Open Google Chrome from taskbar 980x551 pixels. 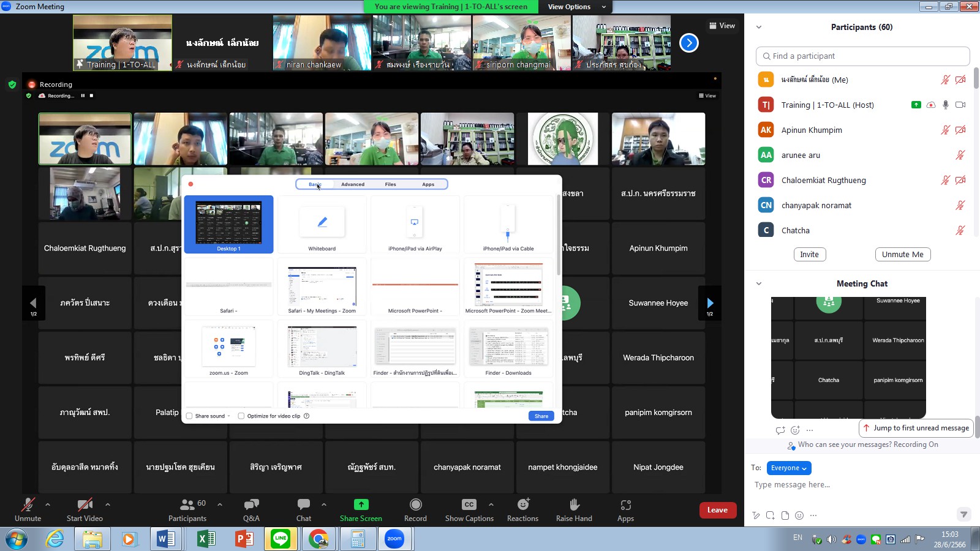[x=318, y=539]
